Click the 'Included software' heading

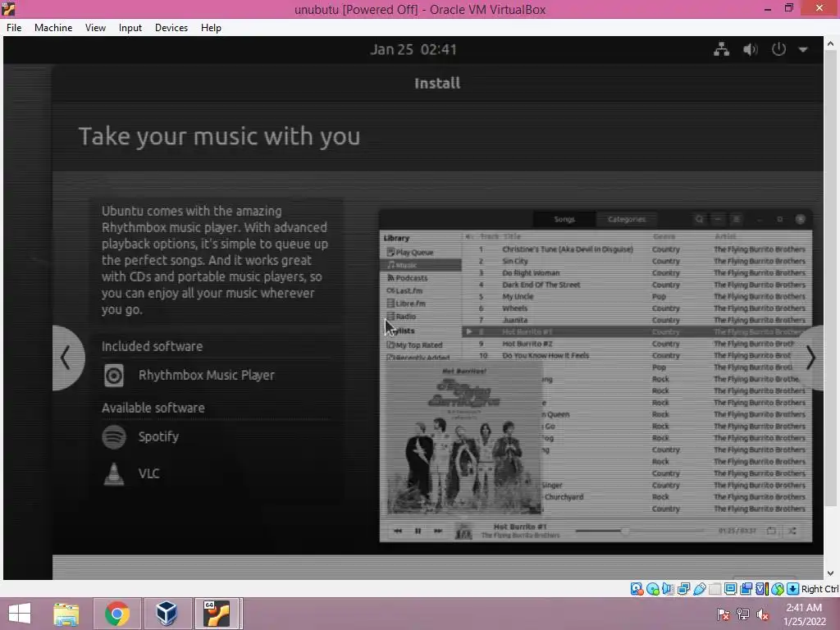tap(152, 346)
